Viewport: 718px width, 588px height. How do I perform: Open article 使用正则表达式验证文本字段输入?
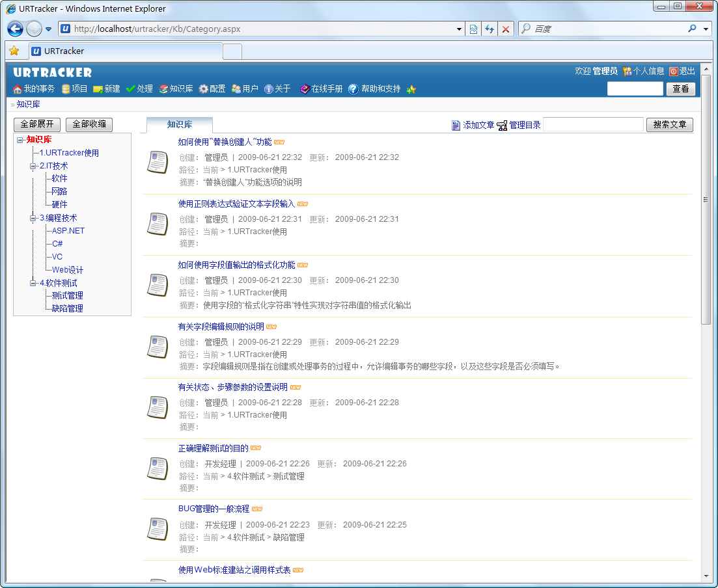237,204
